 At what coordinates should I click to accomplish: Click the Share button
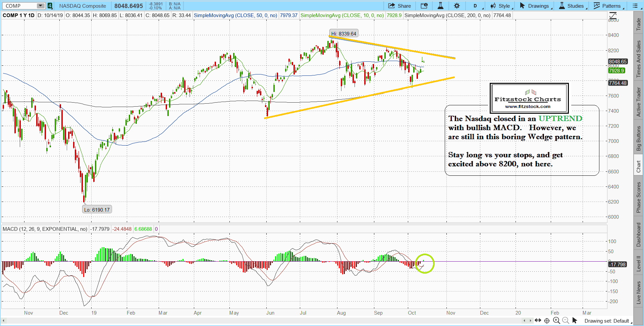399,6
